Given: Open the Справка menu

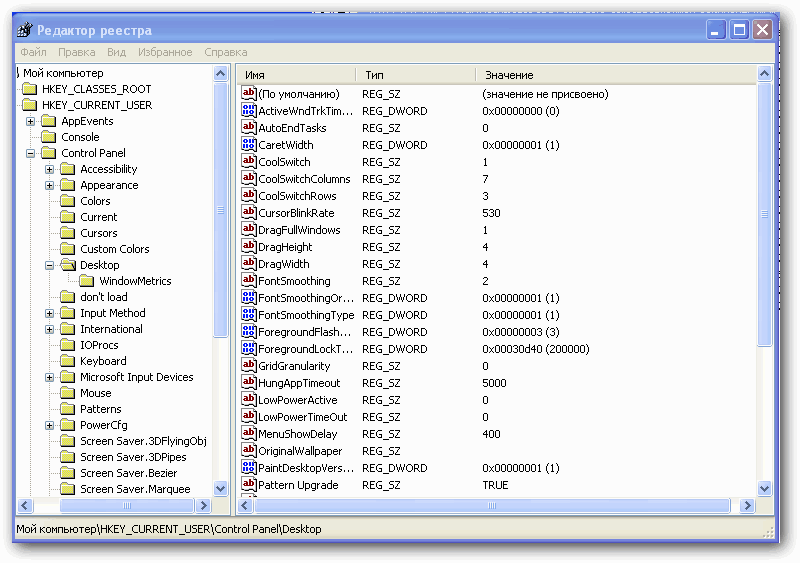Looking at the screenshot, I should (226, 52).
